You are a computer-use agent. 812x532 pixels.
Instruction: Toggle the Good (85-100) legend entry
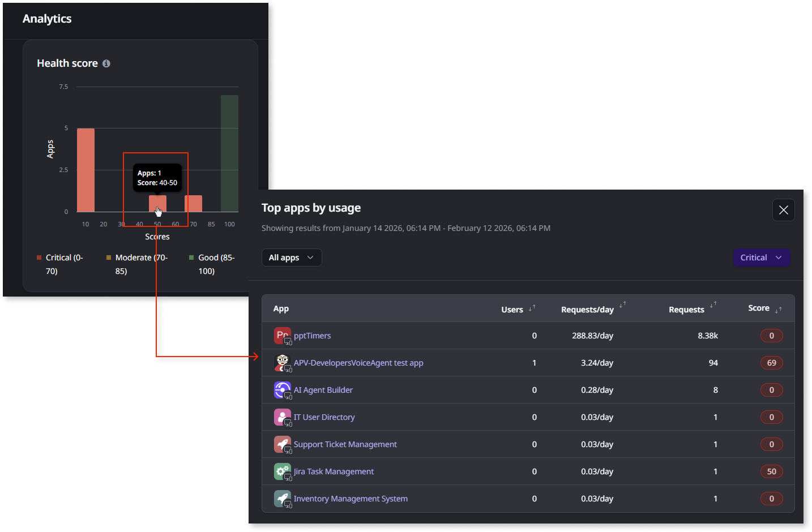click(212, 264)
